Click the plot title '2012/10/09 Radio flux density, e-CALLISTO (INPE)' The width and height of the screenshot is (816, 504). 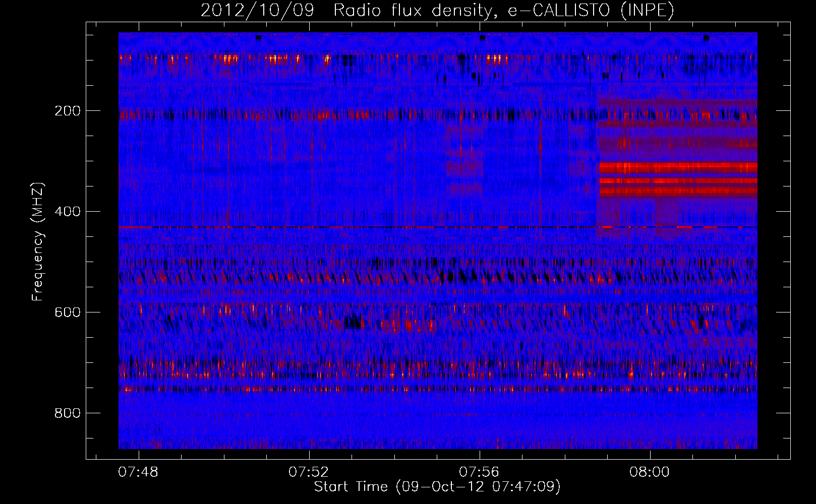tap(437, 11)
